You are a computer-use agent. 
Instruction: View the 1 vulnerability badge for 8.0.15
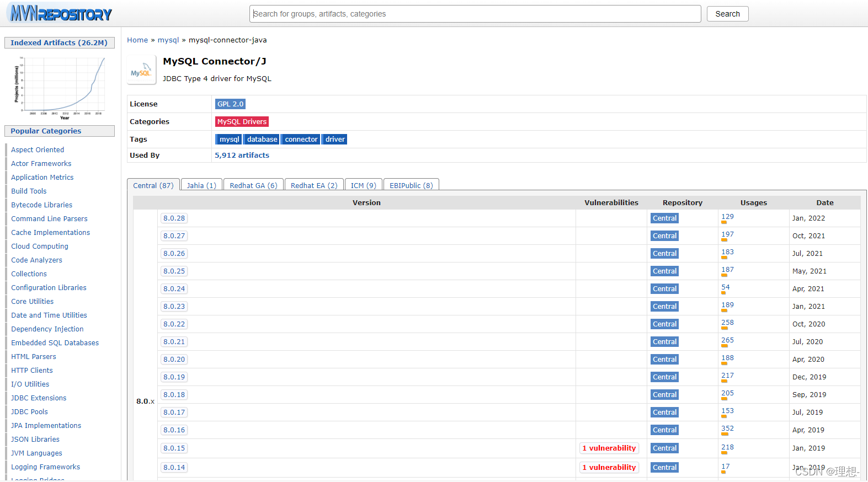tap(609, 448)
